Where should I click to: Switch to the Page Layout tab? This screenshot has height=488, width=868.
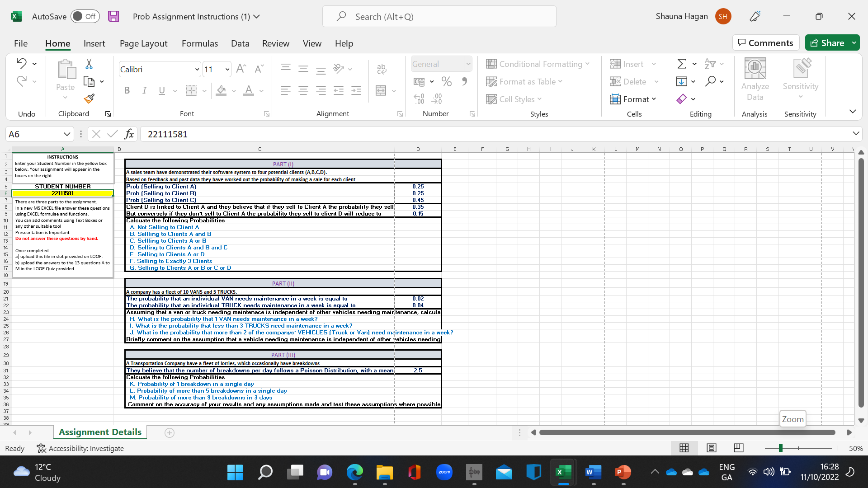point(143,43)
